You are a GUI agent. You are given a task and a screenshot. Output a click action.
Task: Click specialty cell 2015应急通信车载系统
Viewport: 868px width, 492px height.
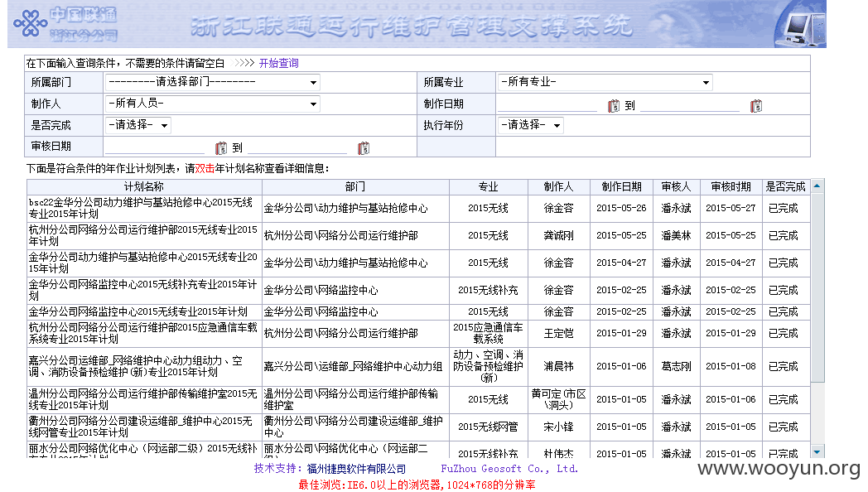point(489,333)
